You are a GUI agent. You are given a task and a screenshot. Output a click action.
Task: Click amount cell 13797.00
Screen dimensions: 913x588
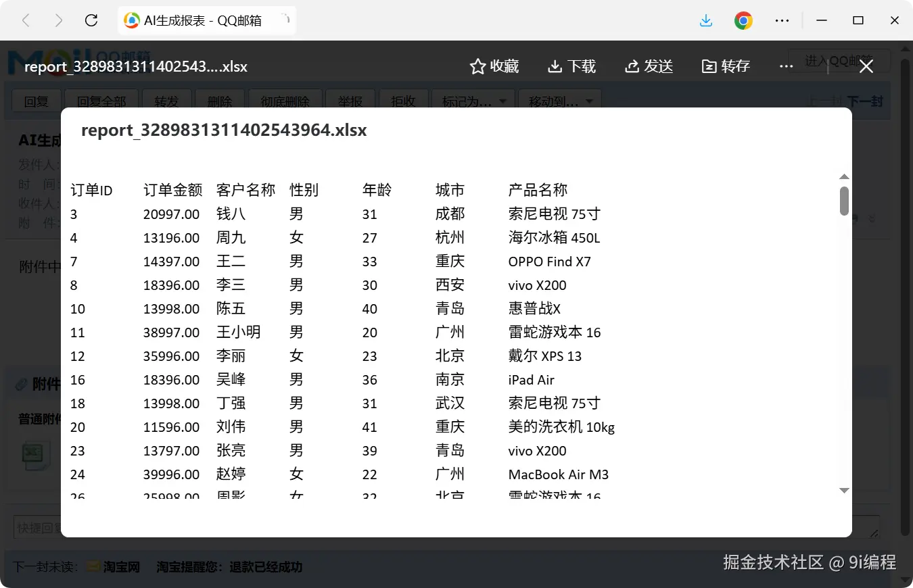[171, 451]
